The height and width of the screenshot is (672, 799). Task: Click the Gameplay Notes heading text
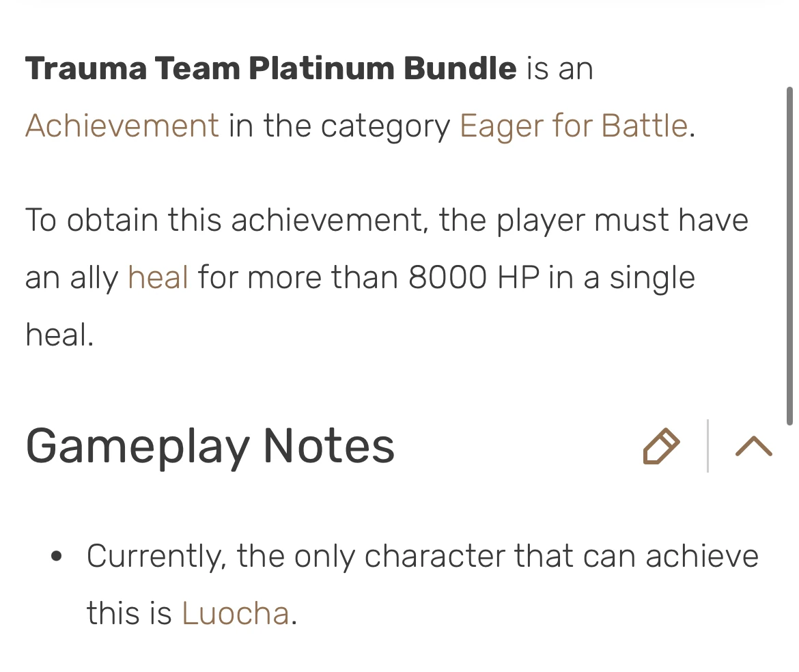[210, 447]
